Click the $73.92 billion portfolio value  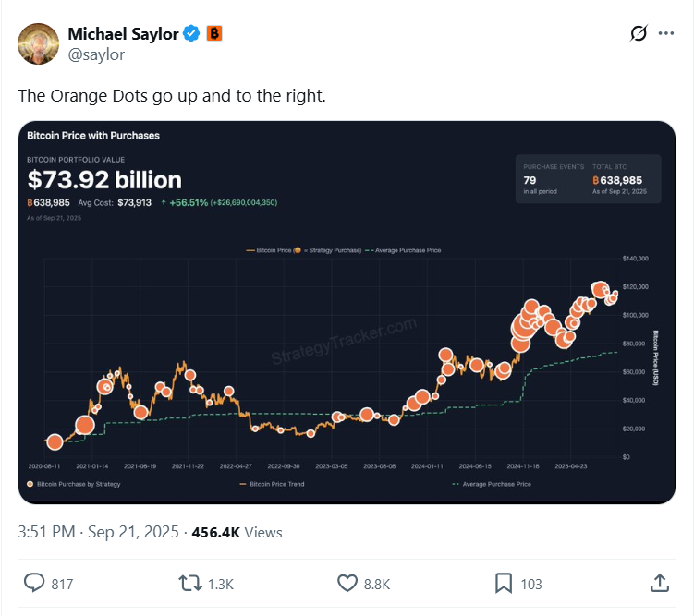pos(104,179)
